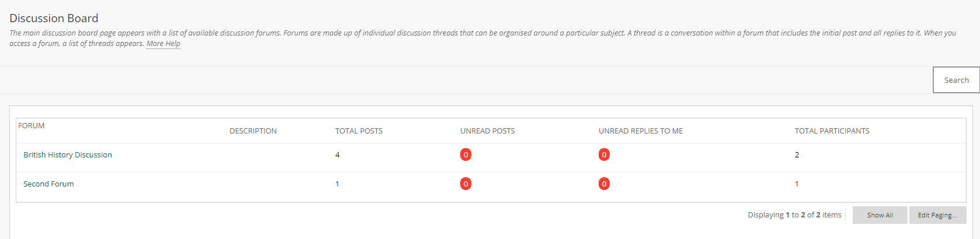Open the British History Discussion forum
The image size is (980, 239).
pyautogui.click(x=68, y=154)
